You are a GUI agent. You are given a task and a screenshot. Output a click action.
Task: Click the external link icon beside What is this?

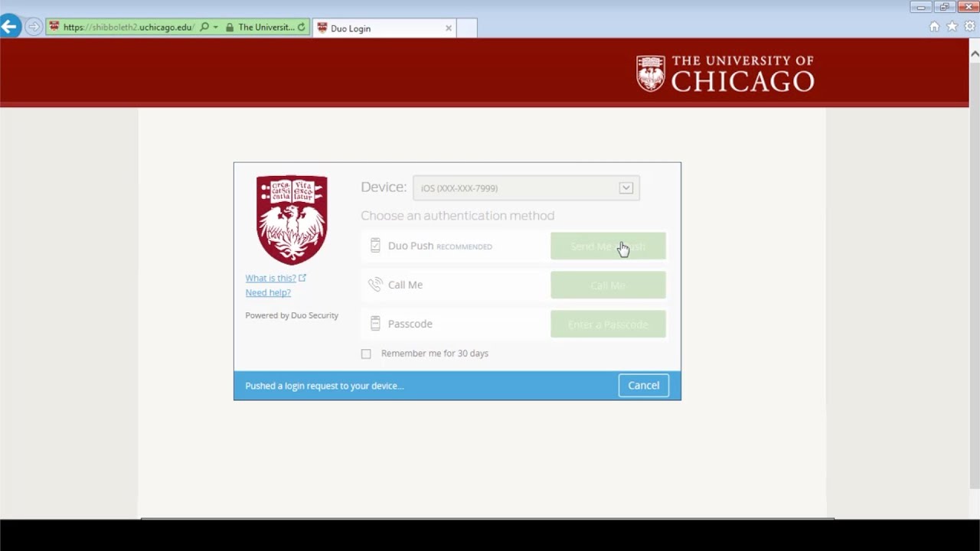[302, 278]
